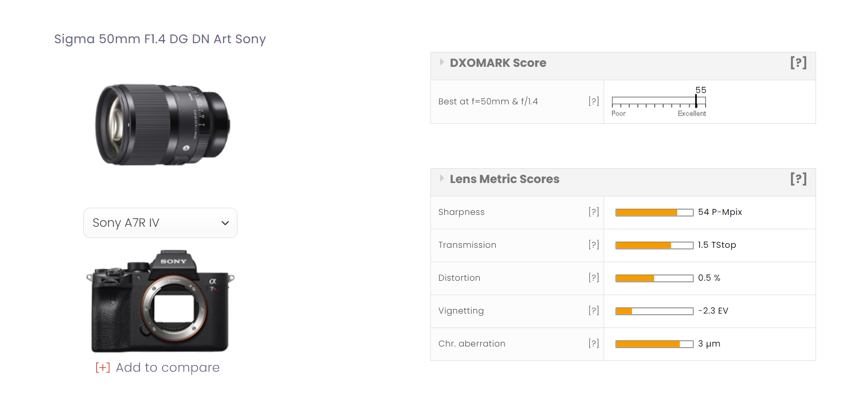Click the Lens Metric Scores help icon
The width and height of the screenshot is (868, 419).
click(799, 179)
